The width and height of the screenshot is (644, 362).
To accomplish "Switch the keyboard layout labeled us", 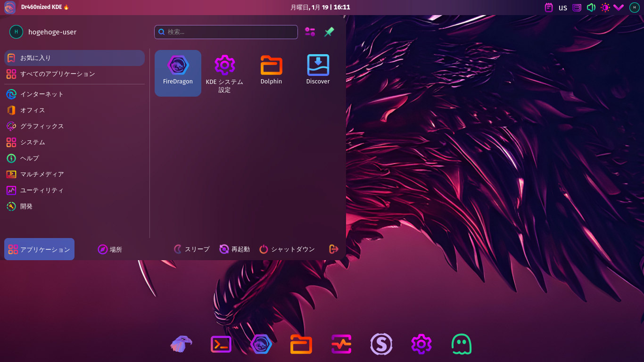I will 562,8.
